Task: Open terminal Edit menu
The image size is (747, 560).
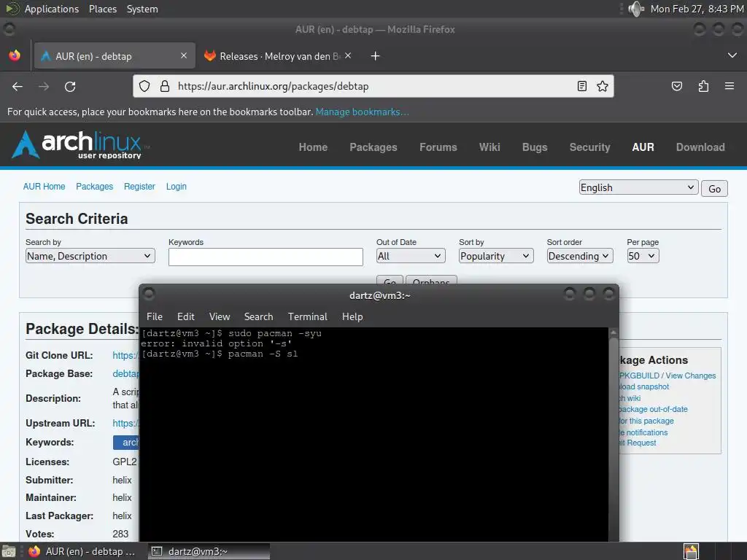Action: [186, 316]
